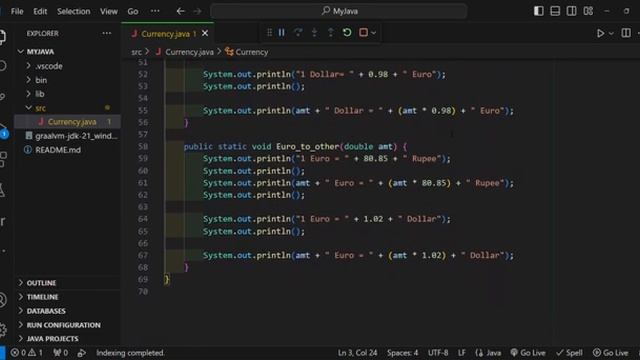Click the Currency class breadcrumb
Image resolution: width=640 pixels, height=360 pixels.
click(x=247, y=52)
